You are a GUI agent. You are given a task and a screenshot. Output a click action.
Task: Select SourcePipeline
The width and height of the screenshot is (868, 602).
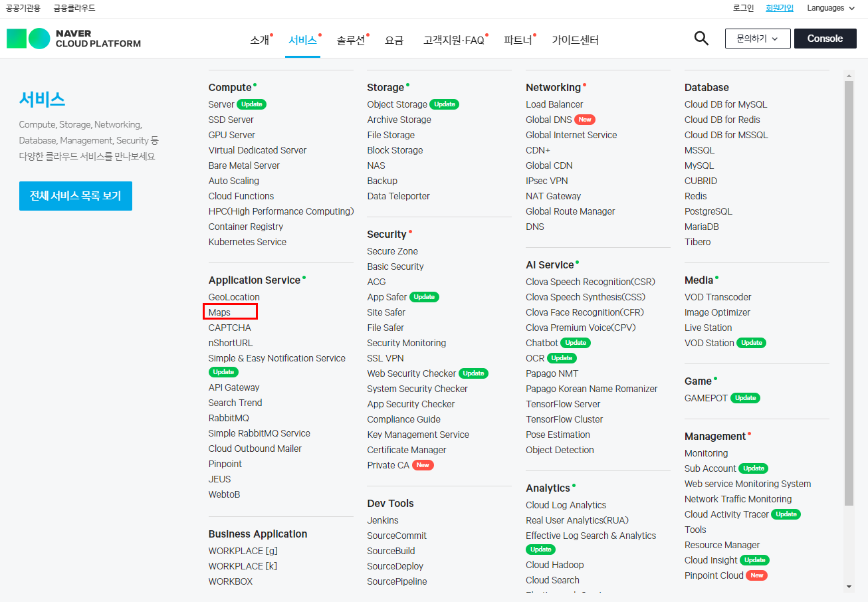pos(397,581)
